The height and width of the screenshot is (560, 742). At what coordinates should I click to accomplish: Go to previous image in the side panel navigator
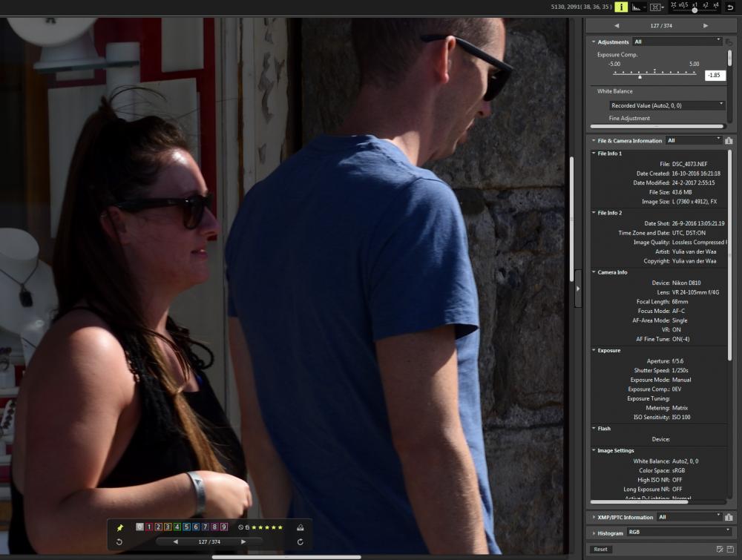[x=617, y=25]
